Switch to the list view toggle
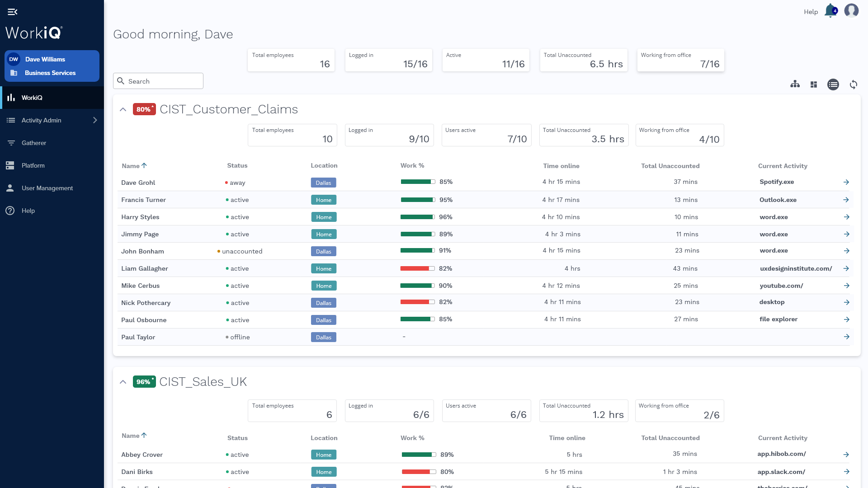This screenshot has height=488, width=868. (x=834, y=84)
